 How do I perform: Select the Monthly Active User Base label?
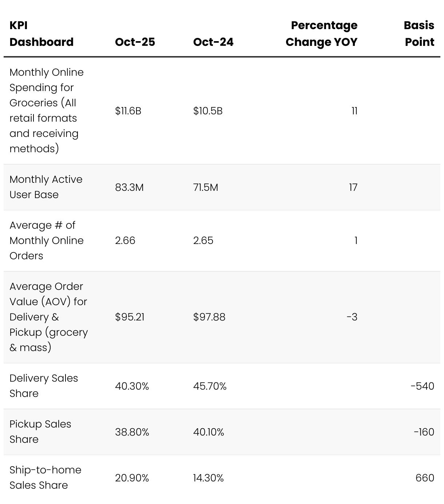[x=46, y=187]
